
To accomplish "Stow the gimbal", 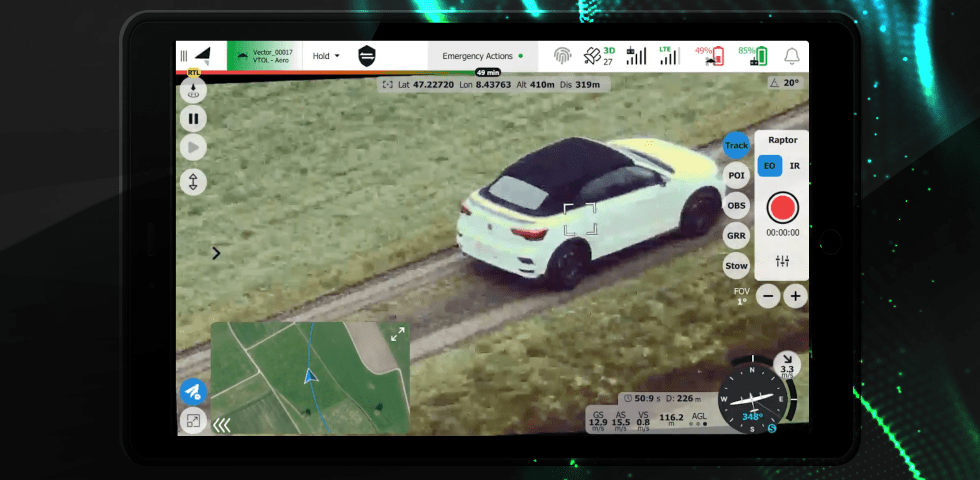I will coord(736,266).
